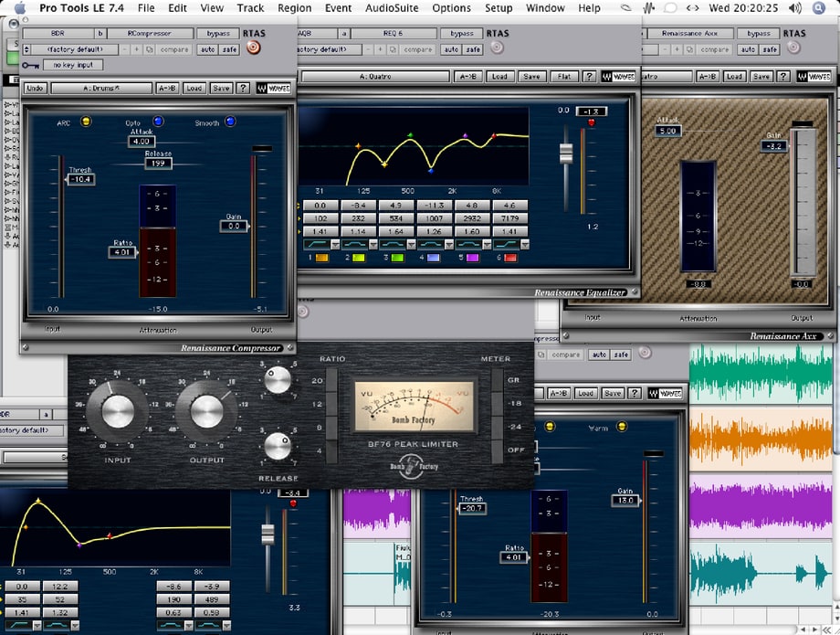Click the green band 3 marker on EQ graph

pyautogui.click(x=410, y=135)
